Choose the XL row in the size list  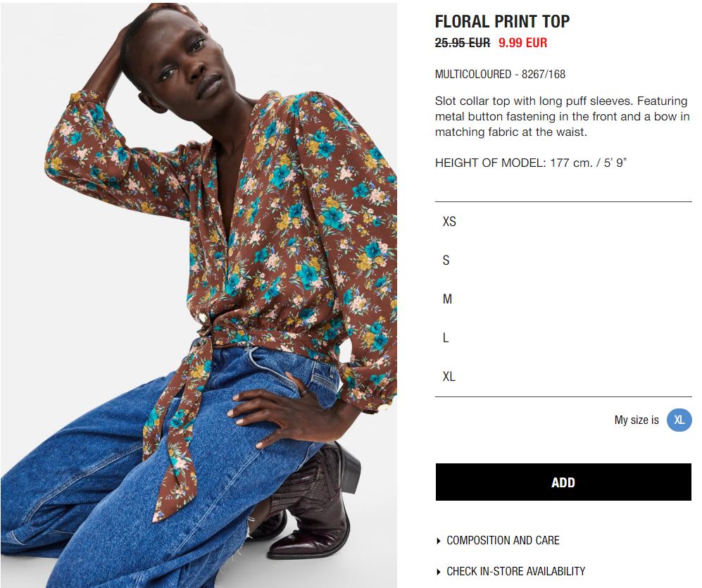pos(563,377)
